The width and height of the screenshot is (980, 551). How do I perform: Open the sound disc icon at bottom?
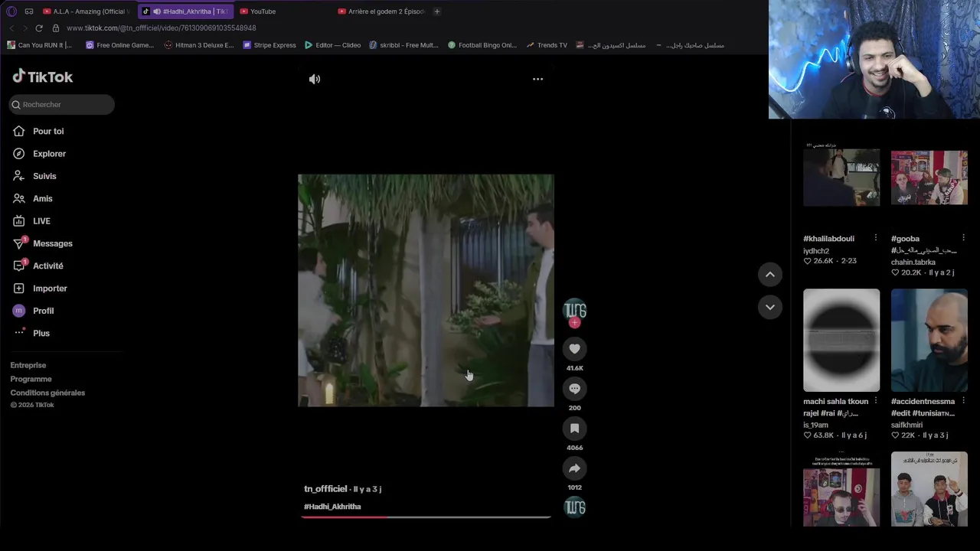click(574, 507)
